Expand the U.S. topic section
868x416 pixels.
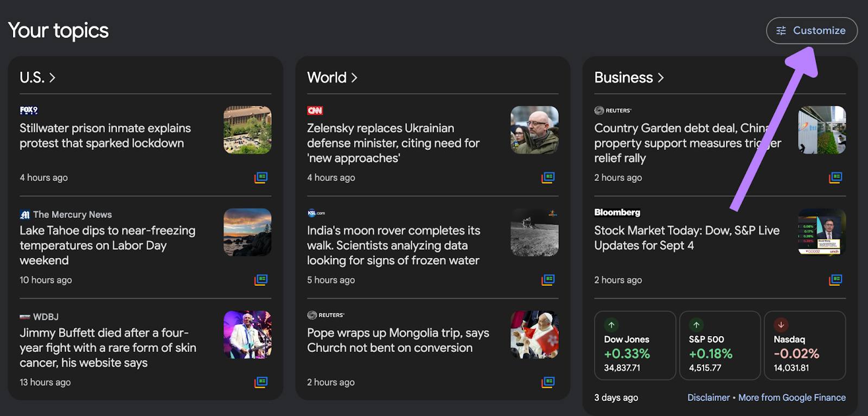coord(37,78)
